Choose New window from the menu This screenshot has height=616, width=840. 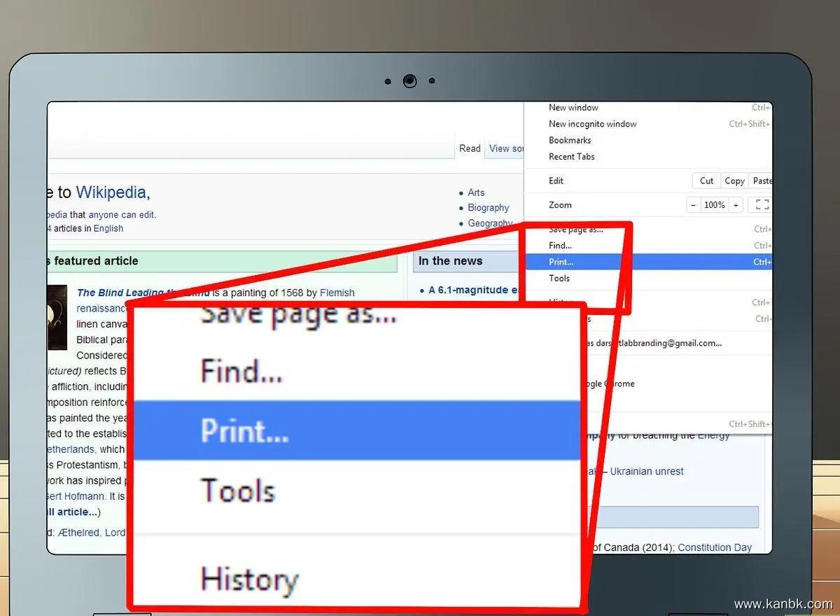(573, 108)
